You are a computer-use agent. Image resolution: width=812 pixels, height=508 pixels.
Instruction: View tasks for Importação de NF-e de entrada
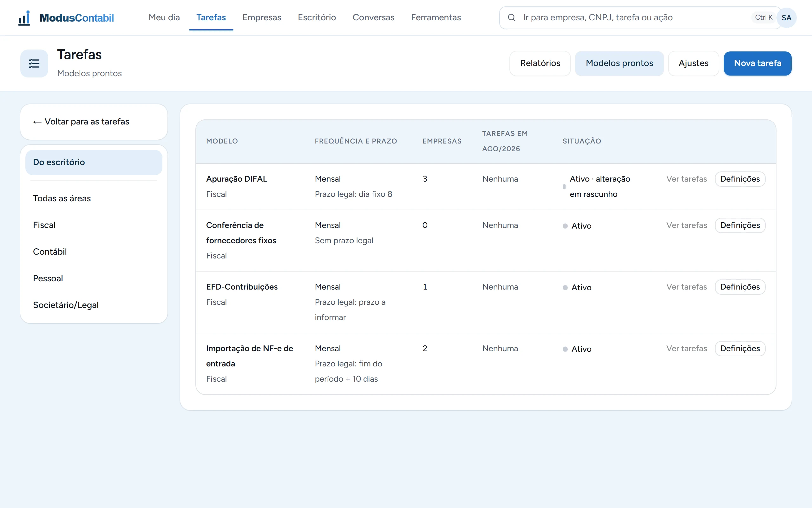[686, 349]
